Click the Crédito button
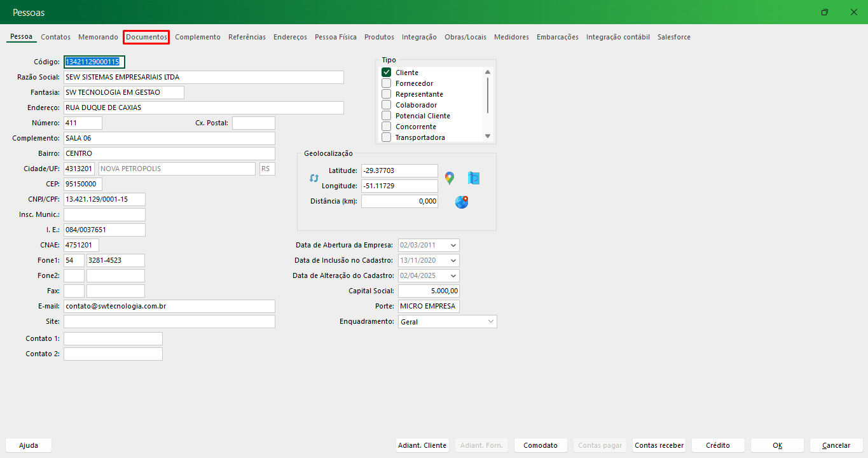 click(718, 445)
